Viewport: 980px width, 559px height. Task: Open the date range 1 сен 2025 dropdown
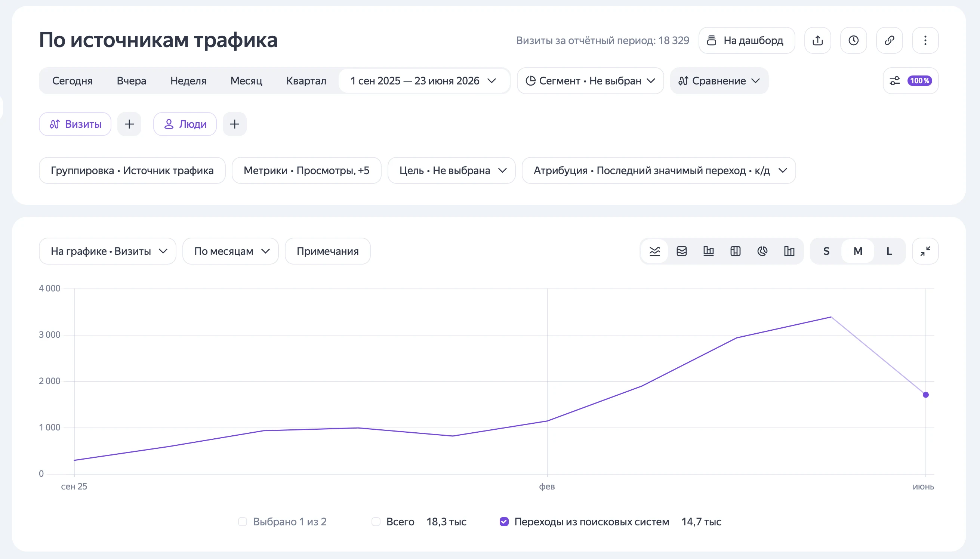[423, 81]
